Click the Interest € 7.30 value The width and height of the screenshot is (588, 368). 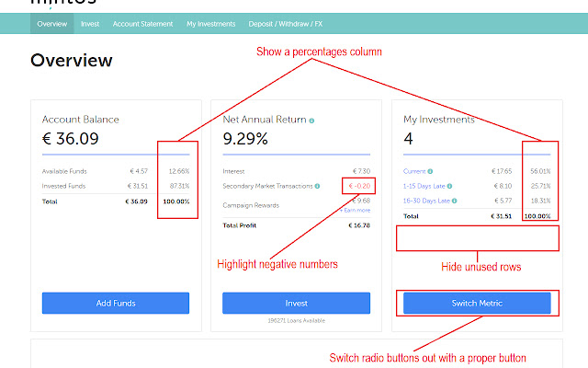tap(361, 171)
